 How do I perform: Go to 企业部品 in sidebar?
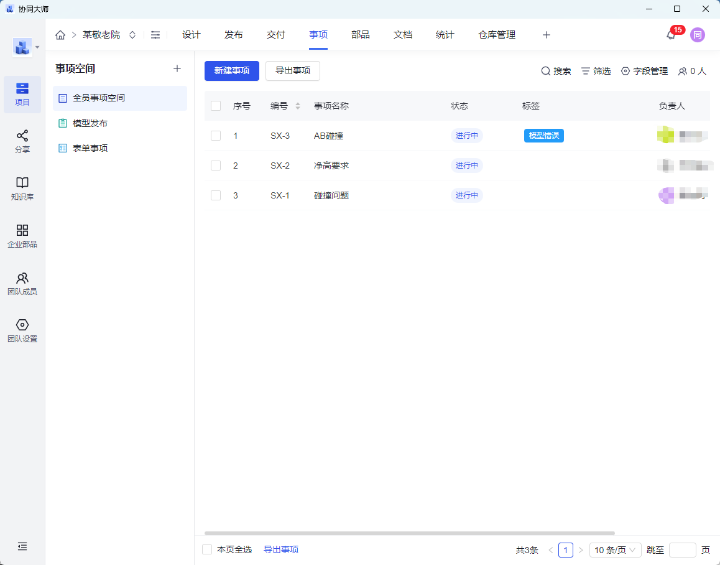(22, 235)
